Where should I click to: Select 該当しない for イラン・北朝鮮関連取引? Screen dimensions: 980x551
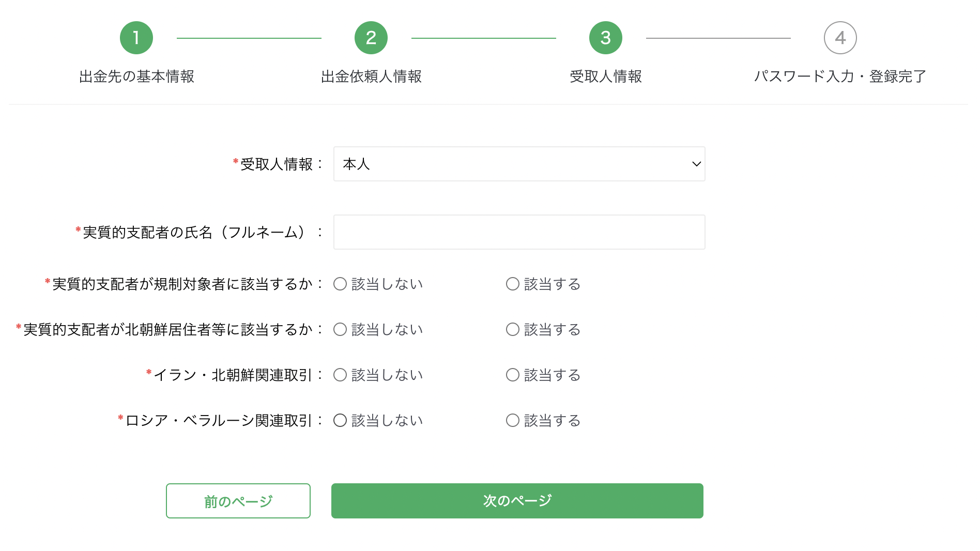pyautogui.click(x=340, y=375)
